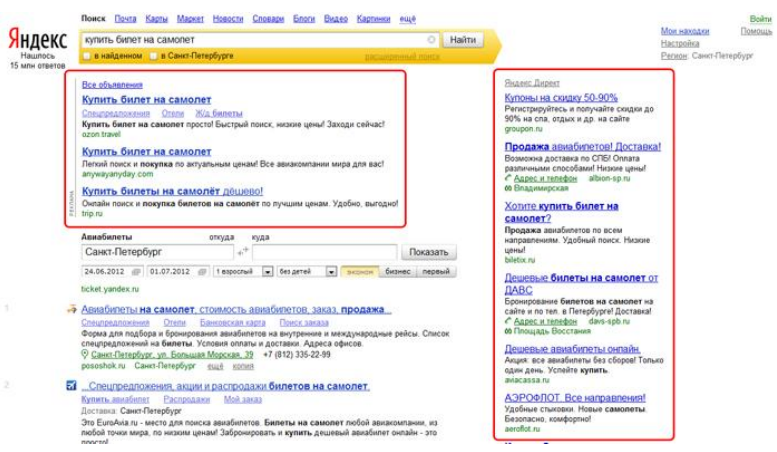The height and width of the screenshot is (452, 777).
Task: Open the 'ещё' link in the pososhok.ru result
Action: 215,366
